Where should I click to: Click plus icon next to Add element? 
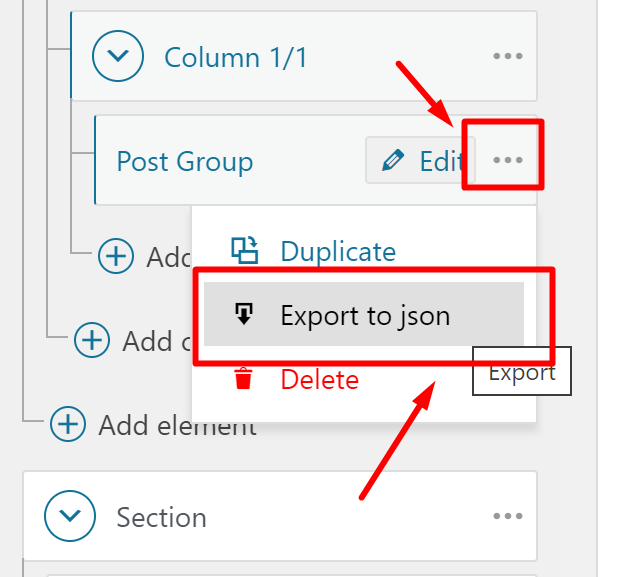68,424
